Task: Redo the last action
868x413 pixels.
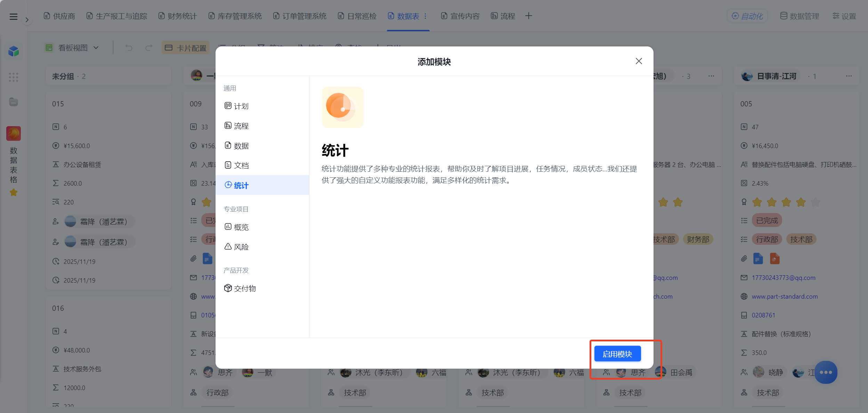Action: (149, 48)
